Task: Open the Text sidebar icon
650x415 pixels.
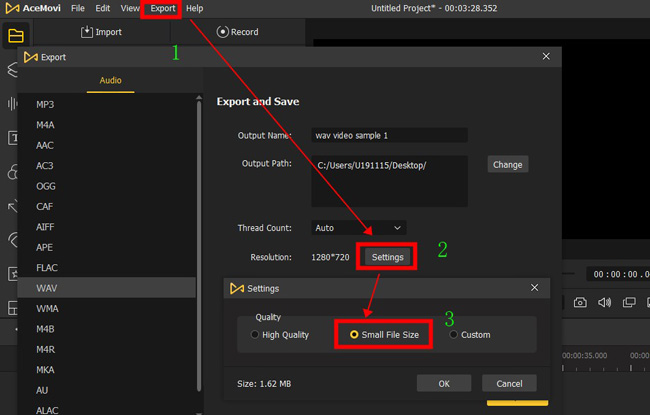Action: 13,138
